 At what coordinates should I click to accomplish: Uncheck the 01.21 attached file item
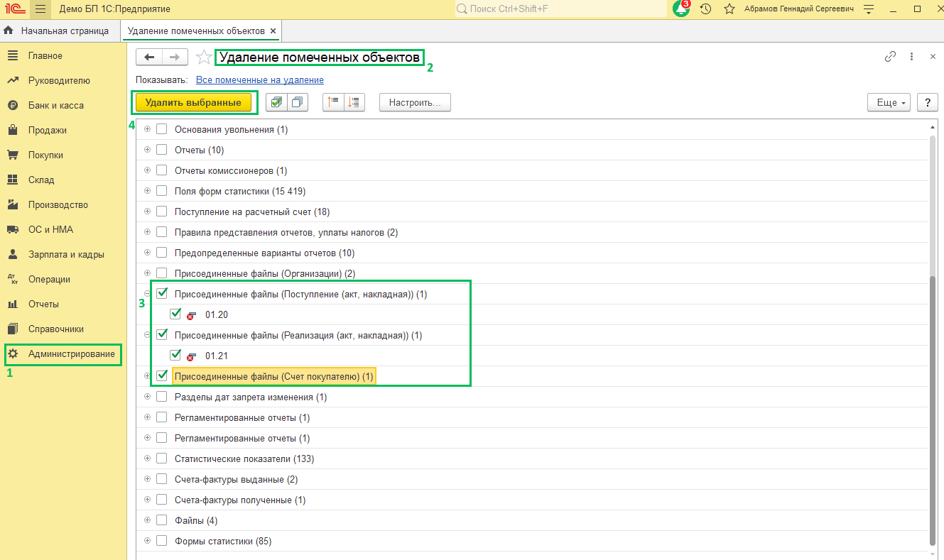coord(175,355)
